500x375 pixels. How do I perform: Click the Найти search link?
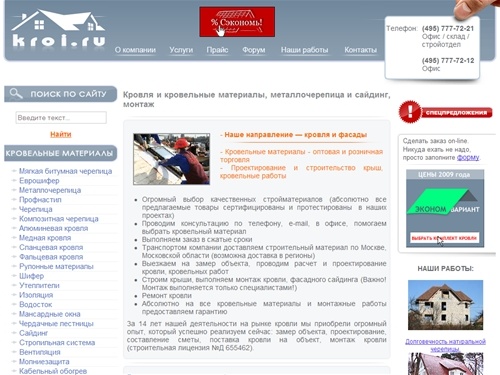click(x=61, y=134)
